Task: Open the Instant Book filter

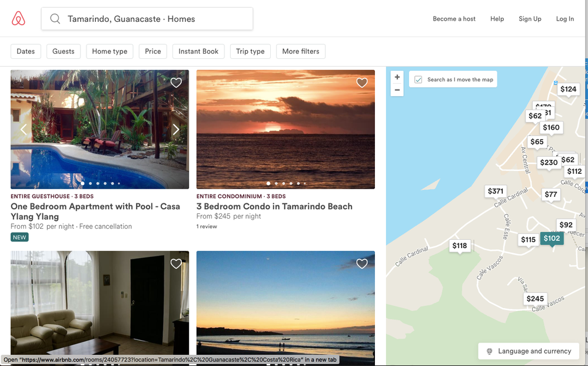Action: (x=198, y=51)
